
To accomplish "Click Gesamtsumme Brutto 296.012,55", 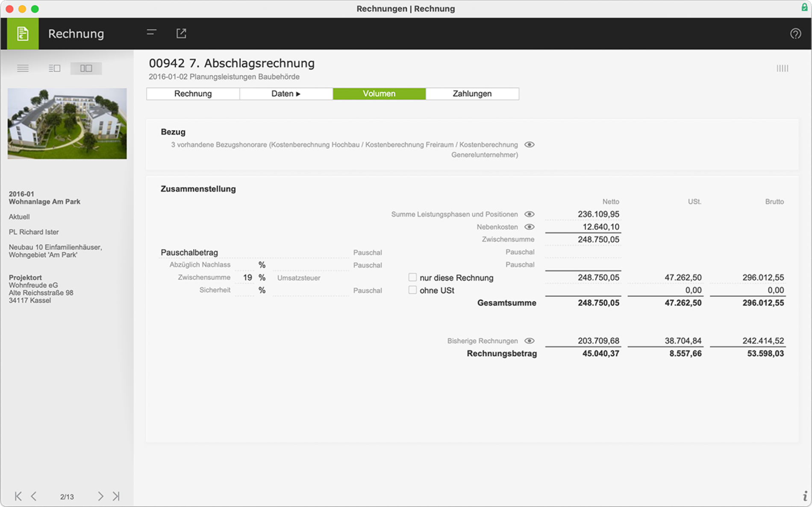I will point(763,303).
